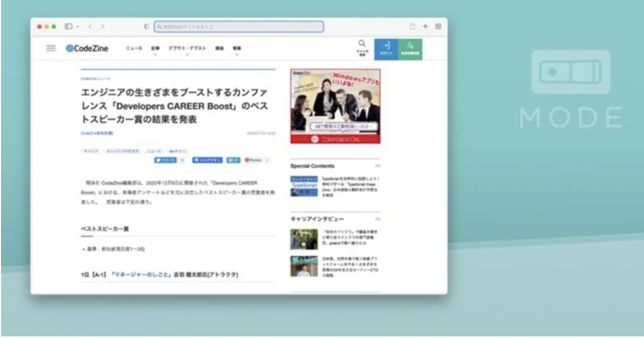Open the ニュース menu item
Screen dimensions: 644x339
click(134, 48)
